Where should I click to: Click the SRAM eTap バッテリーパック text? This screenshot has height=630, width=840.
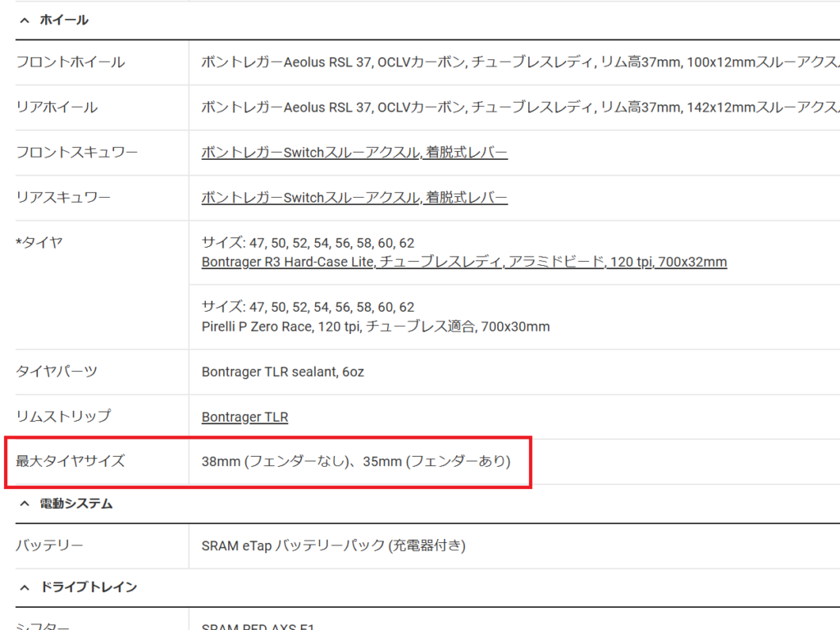(x=333, y=546)
